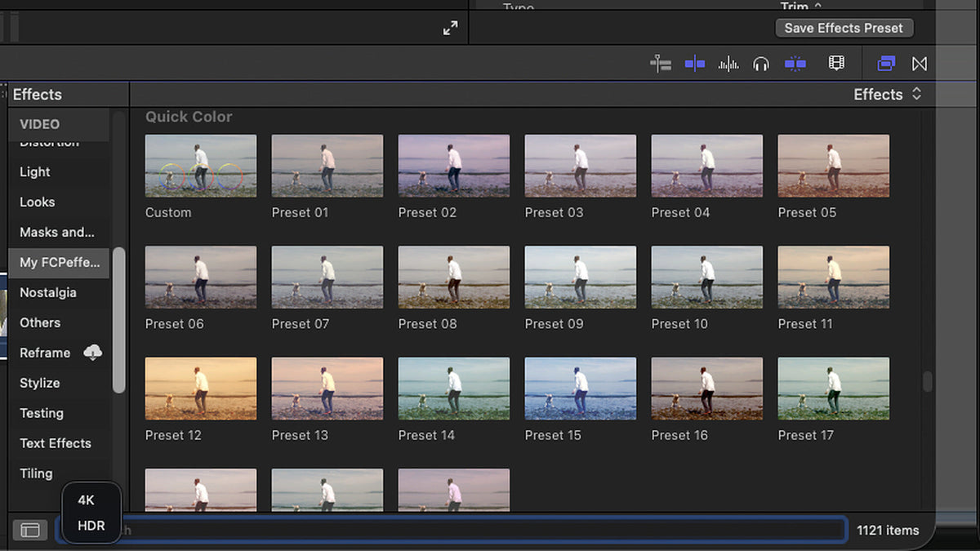The image size is (980, 551).
Task: Select the Preset 16 thumbnail
Action: click(x=707, y=389)
